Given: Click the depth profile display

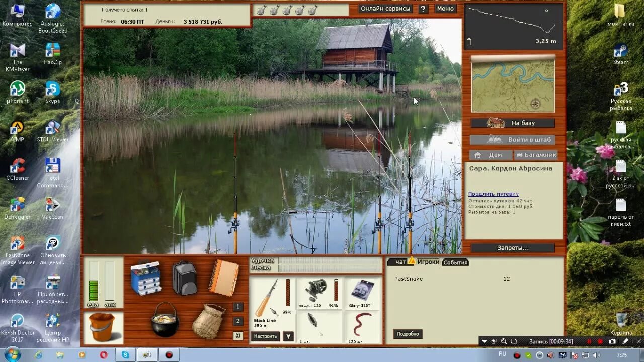Looking at the screenshot, I should pos(513,27).
